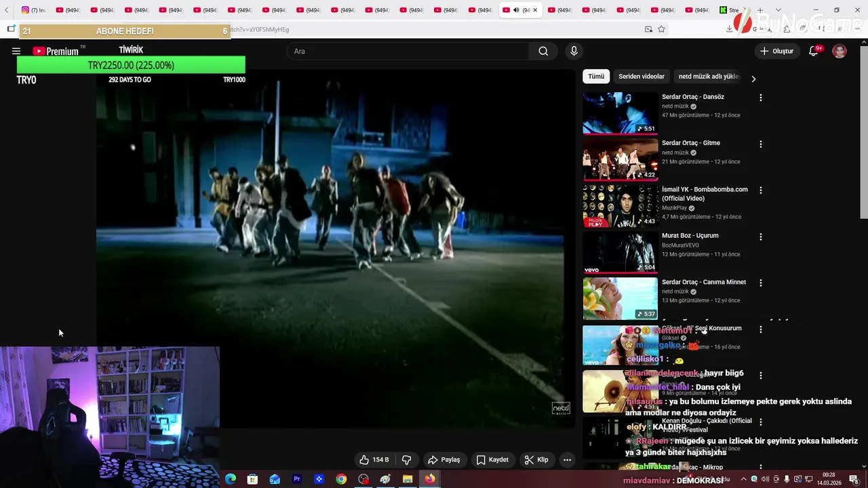Focus the Ara search input field
This screenshot has height=488, width=868.
point(408,52)
